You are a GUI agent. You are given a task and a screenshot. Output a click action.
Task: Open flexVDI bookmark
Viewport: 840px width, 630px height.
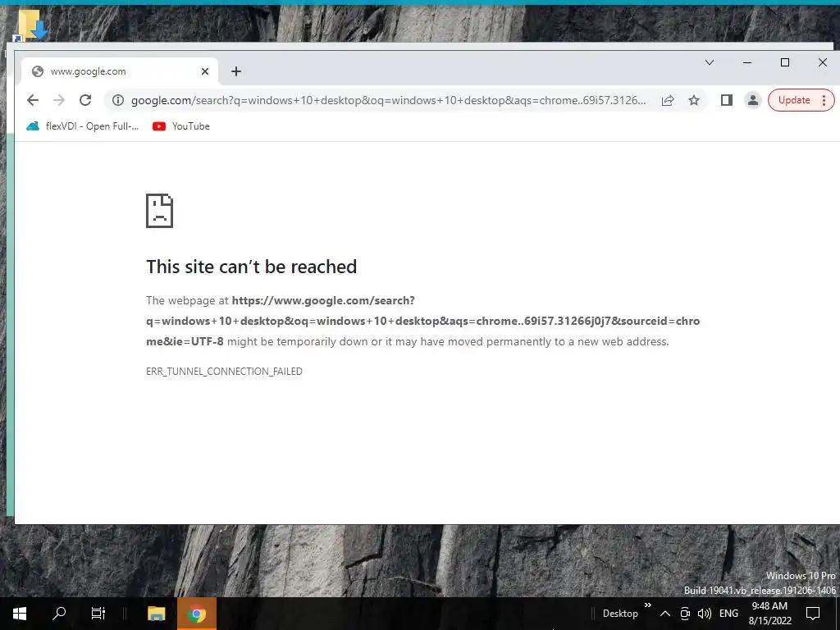coord(83,126)
